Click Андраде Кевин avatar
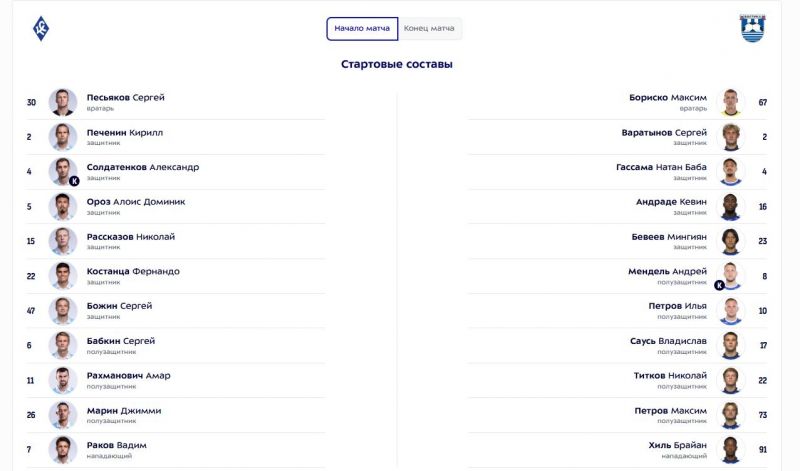Screen dimensions: 800x471 (731, 207)
